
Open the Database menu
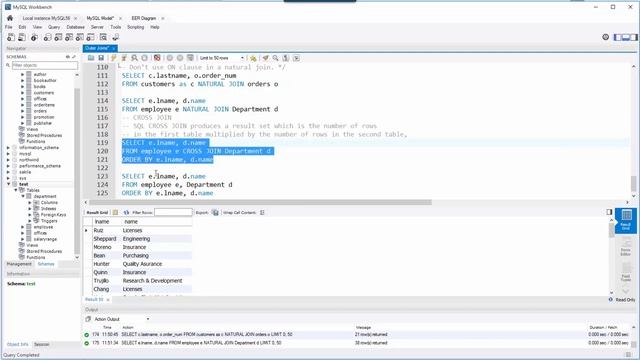76,27
